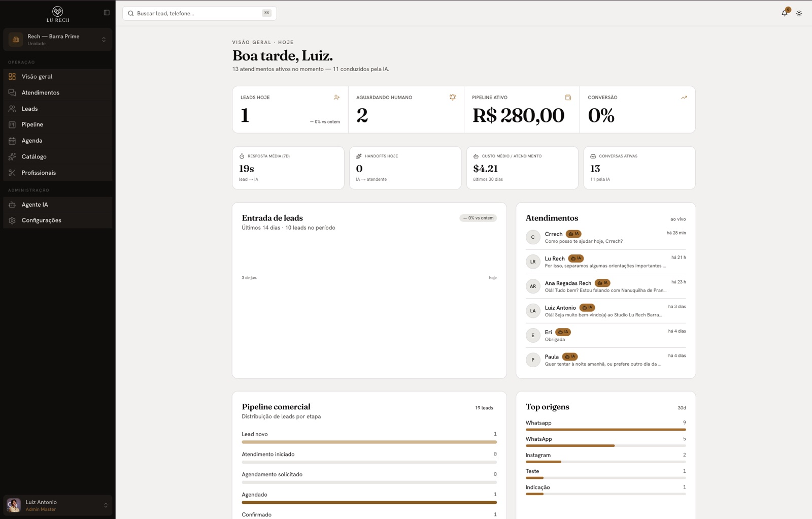Open the Leads section

(58, 109)
